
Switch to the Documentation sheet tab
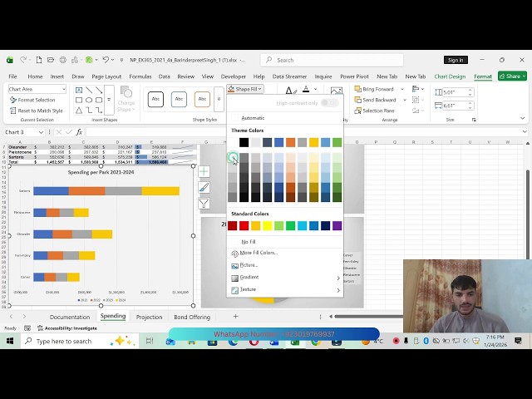coord(70,317)
